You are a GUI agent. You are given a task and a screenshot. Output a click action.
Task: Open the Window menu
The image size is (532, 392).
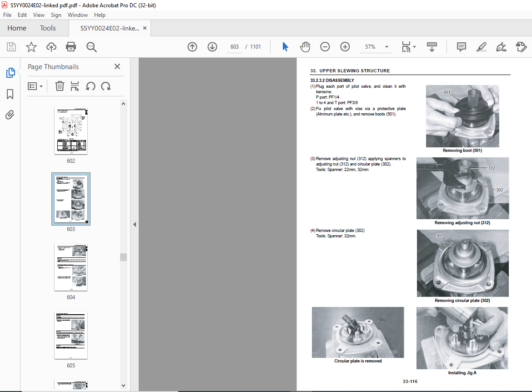coord(78,15)
